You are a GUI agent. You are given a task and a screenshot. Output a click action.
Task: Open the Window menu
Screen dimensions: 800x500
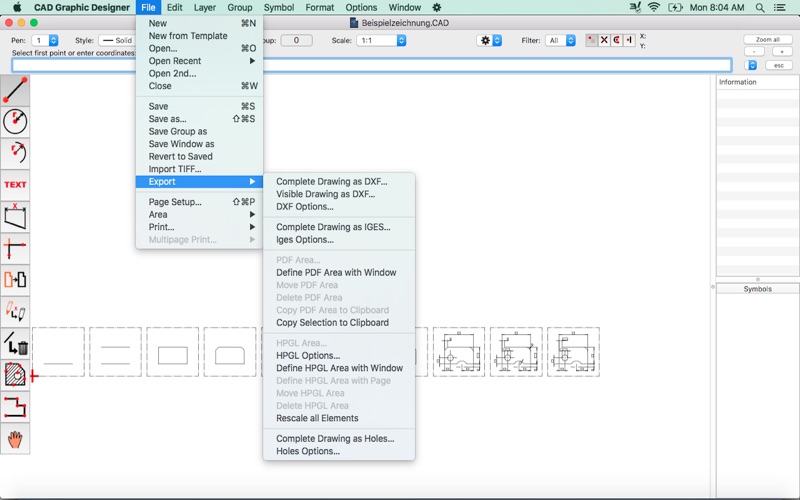(405, 8)
